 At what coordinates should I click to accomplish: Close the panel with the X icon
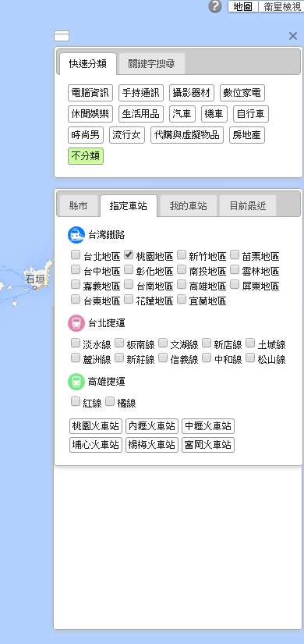click(x=293, y=36)
